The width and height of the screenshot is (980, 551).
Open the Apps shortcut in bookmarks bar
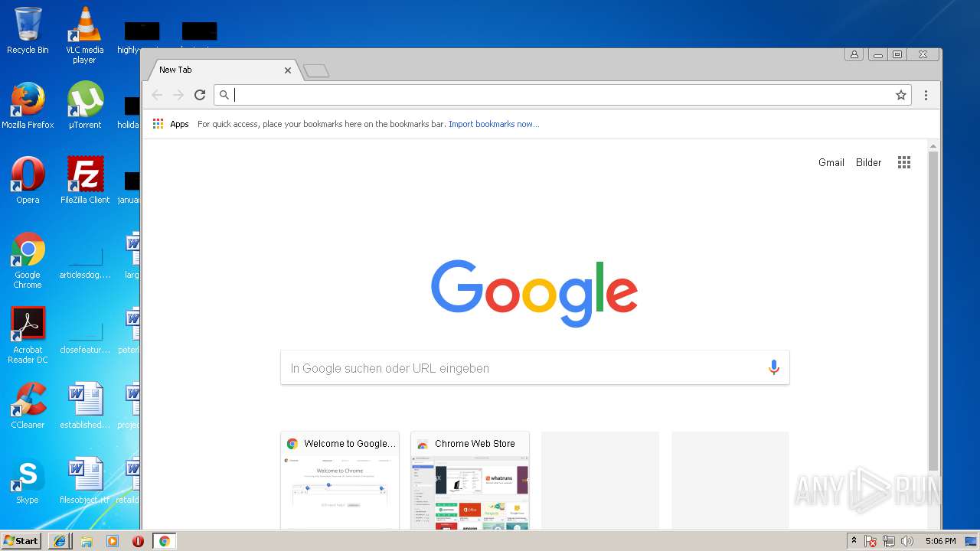tap(171, 124)
